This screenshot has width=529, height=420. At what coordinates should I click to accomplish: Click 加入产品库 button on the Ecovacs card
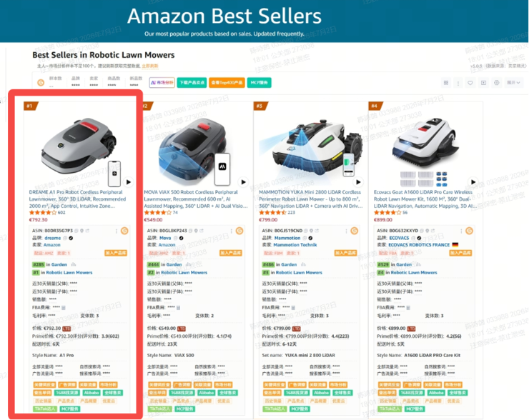coord(460,253)
